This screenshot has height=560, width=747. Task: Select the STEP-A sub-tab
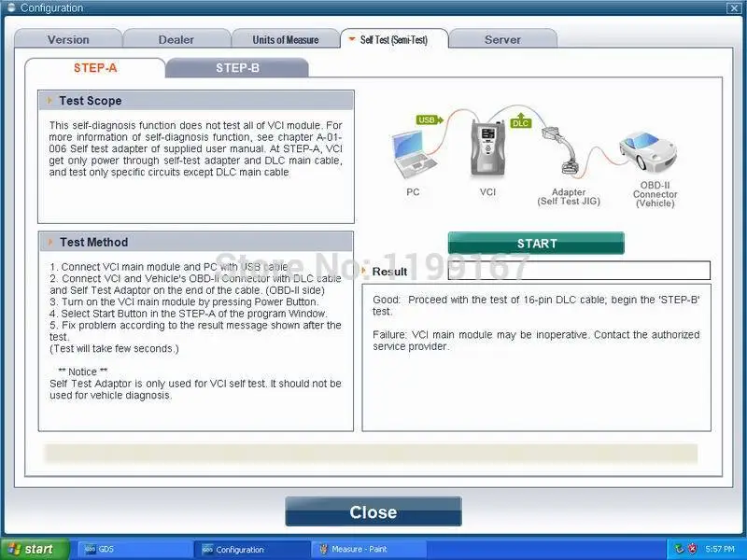95,67
